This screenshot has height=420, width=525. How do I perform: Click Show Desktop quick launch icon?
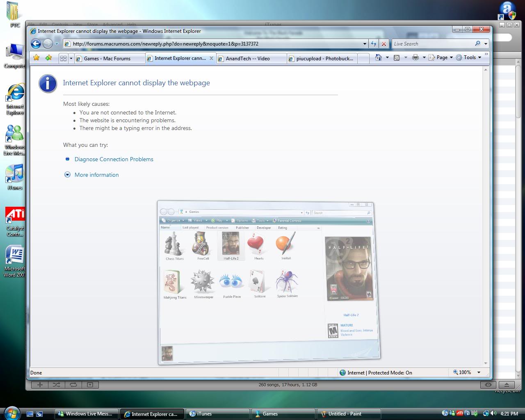pos(30,414)
